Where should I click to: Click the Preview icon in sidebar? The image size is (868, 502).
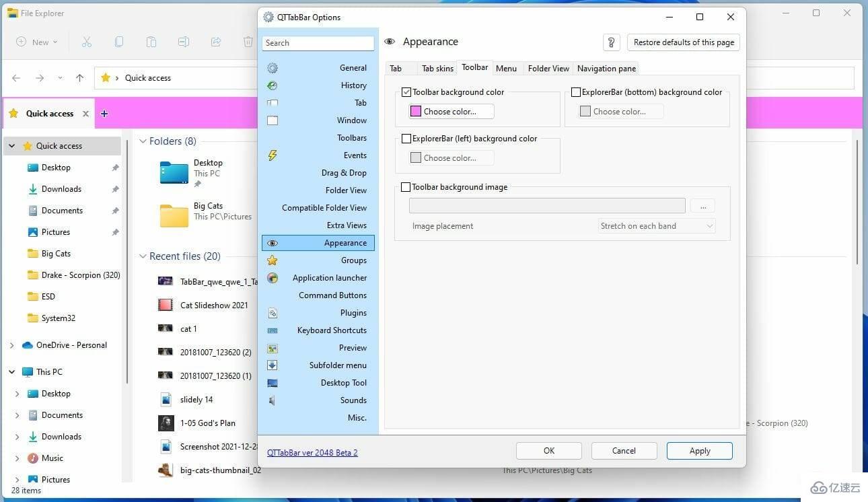pos(273,348)
